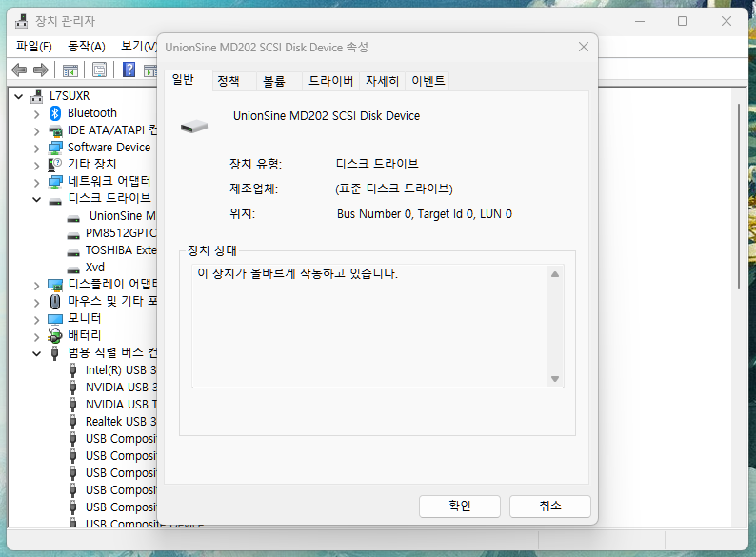Collapse the L7SUXR root node

click(19, 96)
